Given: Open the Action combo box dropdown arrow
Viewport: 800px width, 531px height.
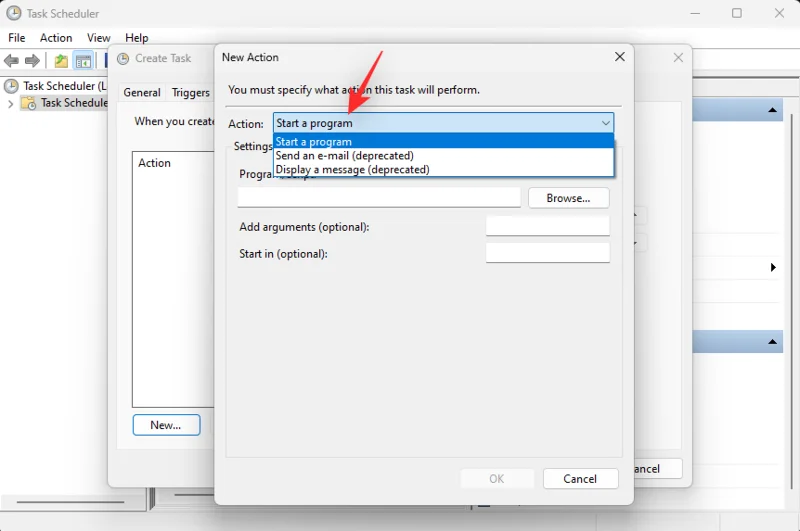Looking at the screenshot, I should (x=605, y=123).
